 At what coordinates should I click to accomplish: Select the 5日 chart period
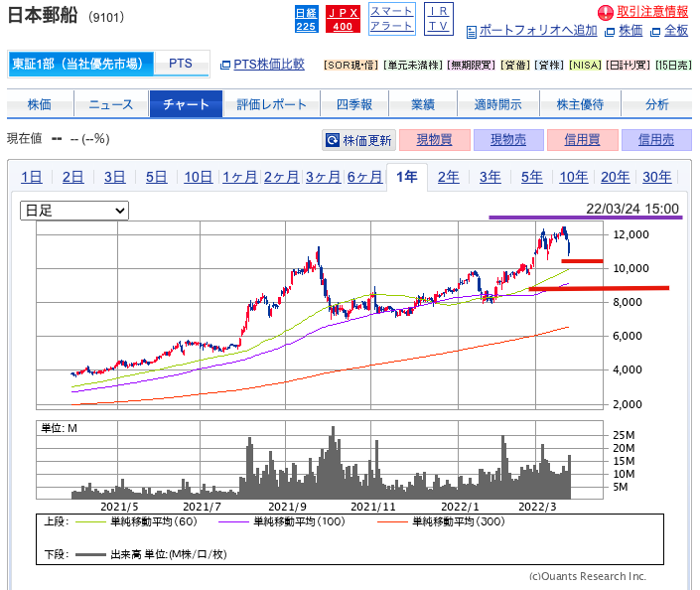pos(156,178)
